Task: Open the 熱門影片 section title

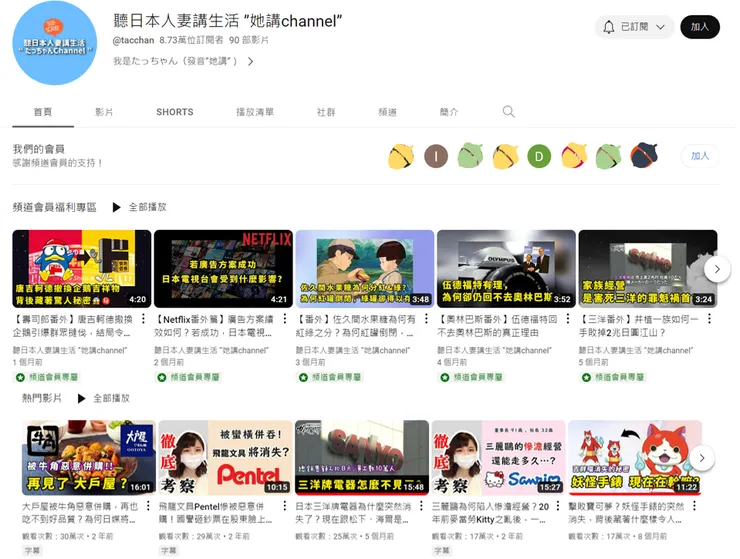Action: [x=42, y=398]
